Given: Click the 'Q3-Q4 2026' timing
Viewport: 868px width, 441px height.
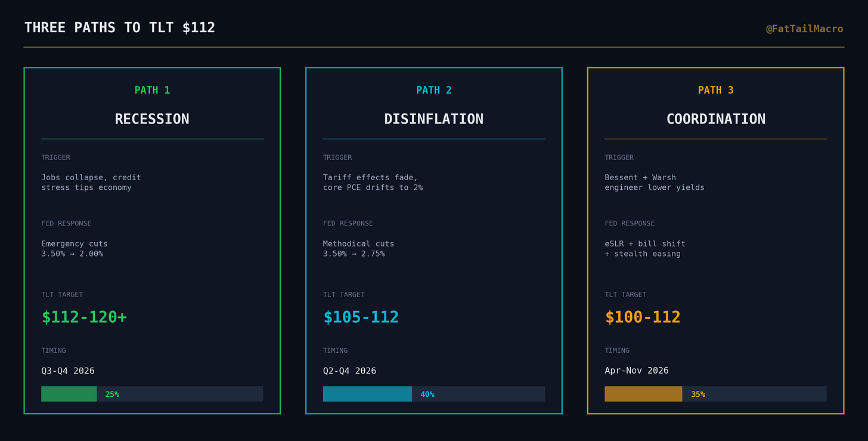Looking at the screenshot, I should [x=68, y=371].
